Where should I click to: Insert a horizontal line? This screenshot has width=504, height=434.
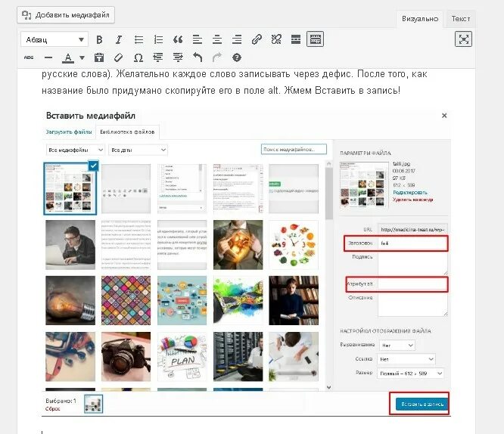pyautogui.click(x=48, y=57)
